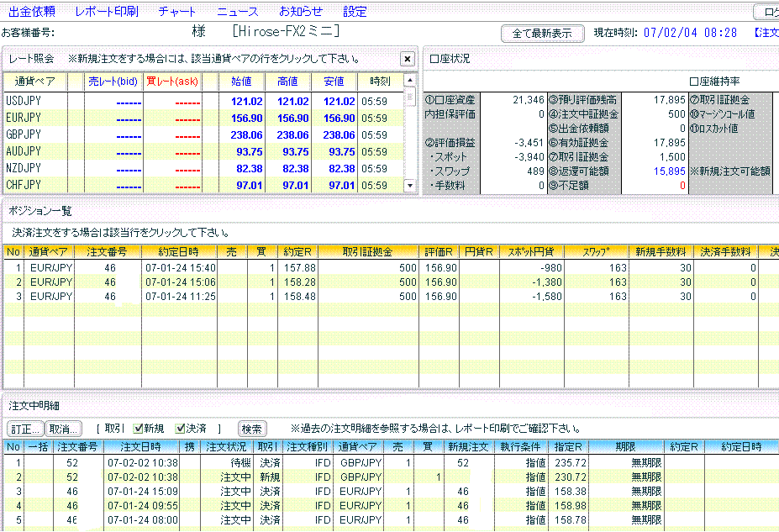Click the 売レート(bid) column header
This screenshot has width=779, height=532.
pos(113,82)
